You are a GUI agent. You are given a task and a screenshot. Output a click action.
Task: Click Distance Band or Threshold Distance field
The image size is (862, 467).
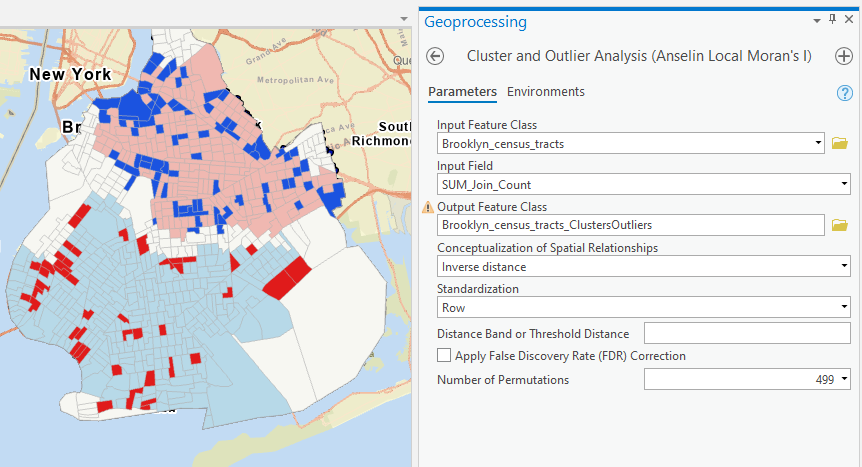click(747, 333)
